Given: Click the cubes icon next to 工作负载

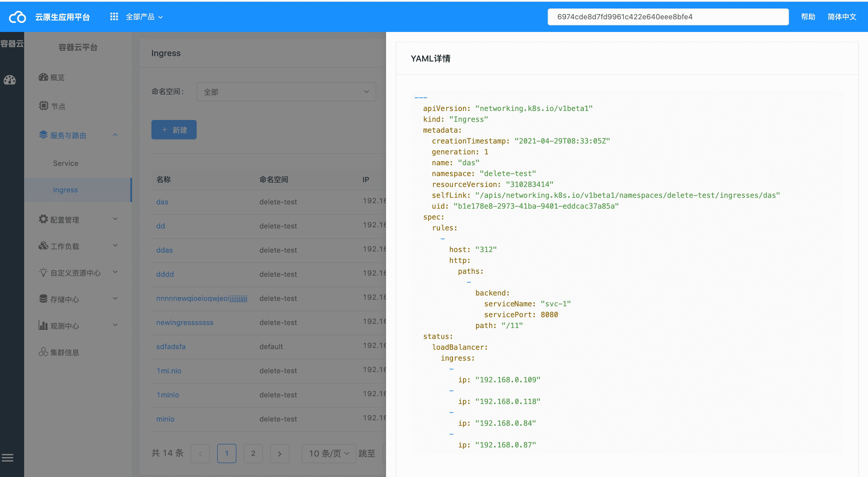Looking at the screenshot, I should coord(43,245).
